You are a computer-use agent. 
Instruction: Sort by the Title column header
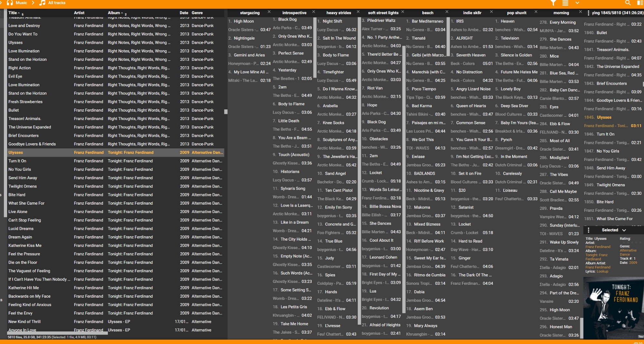click(x=13, y=13)
